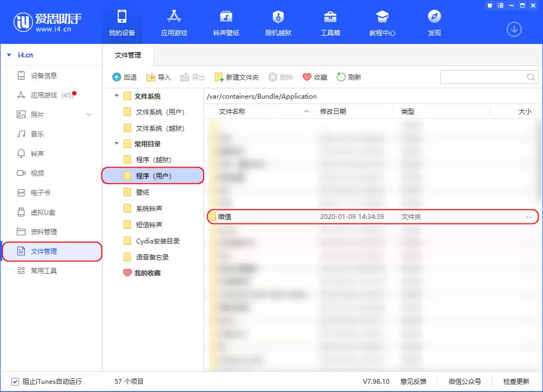This screenshot has height=392, width=543.
Task: Select 壁纸 folder
Action: [x=137, y=192]
